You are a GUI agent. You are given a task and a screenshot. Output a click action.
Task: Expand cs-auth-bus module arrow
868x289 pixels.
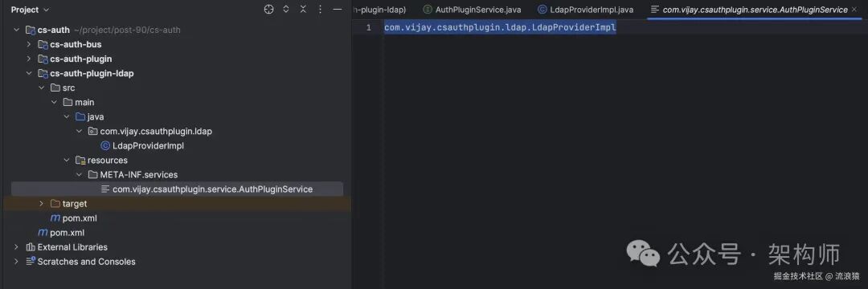[29, 44]
